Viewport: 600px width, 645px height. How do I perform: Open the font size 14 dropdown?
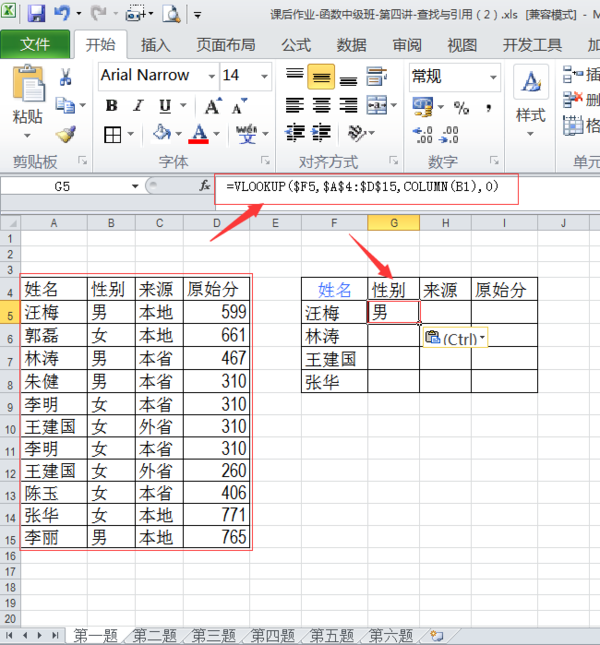(264, 76)
